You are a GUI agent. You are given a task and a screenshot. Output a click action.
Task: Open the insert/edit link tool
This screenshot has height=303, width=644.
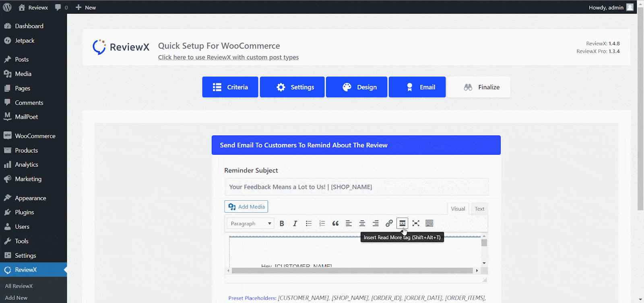pyautogui.click(x=389, y=224)
